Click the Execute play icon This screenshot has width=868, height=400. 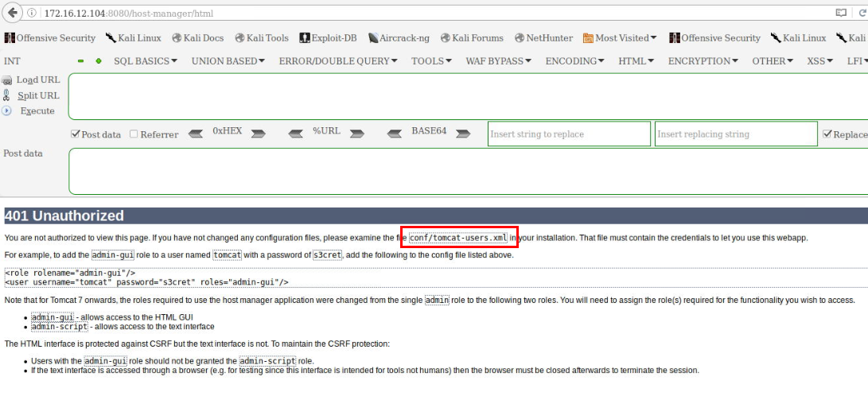click(6, 111)
